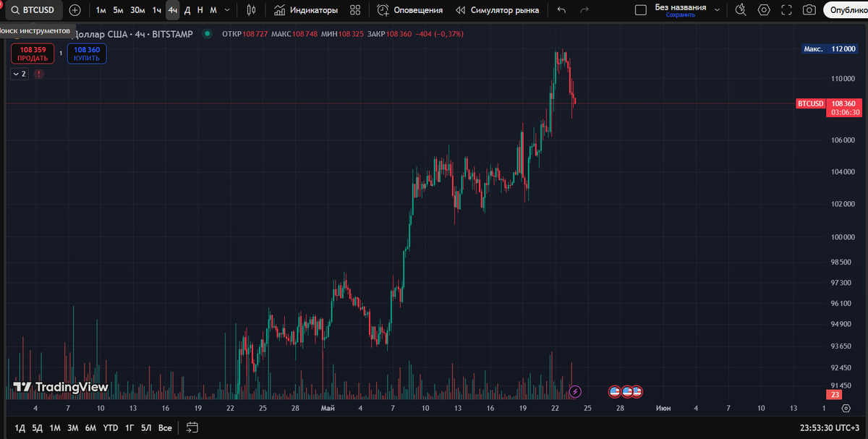The image size is (868, 439).
Task: Click the purple lightning trading icon on chart
Action: (x=575, y=391)
